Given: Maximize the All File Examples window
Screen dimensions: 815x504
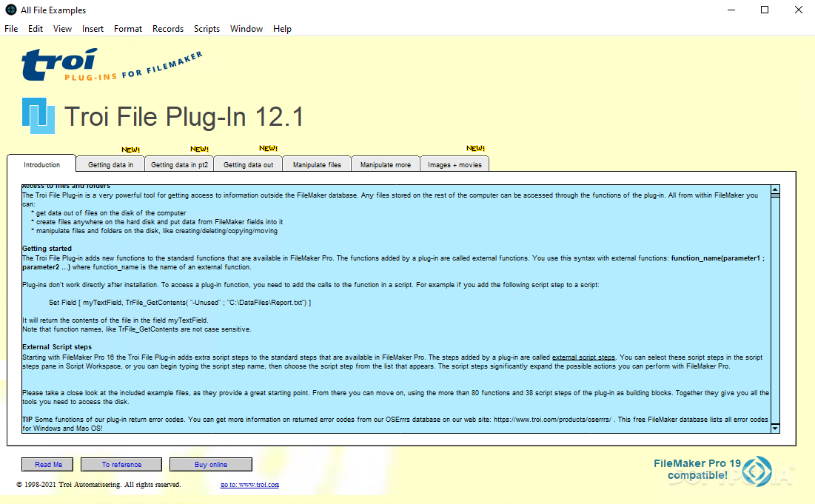Looking at the screenshot, I should tap(765, 10).
